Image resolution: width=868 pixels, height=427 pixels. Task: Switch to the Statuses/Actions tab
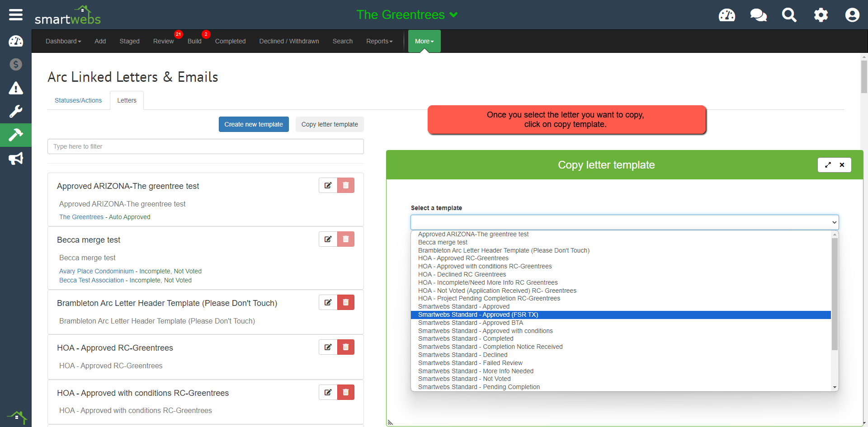78,100
